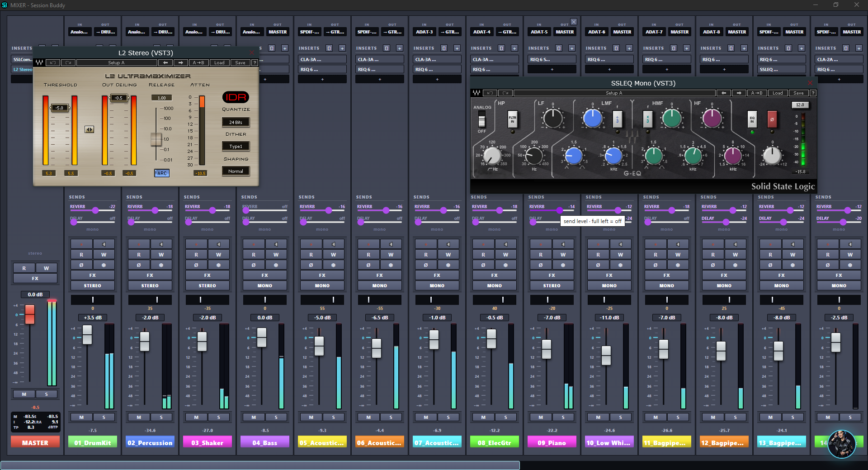Go to previous preset in SSLEQ Mono

[x=724, y=93]
